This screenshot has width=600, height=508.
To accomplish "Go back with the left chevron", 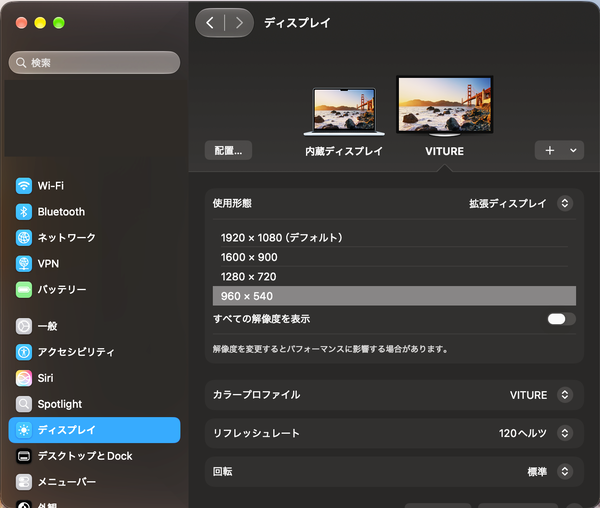I will coord(210,23).
